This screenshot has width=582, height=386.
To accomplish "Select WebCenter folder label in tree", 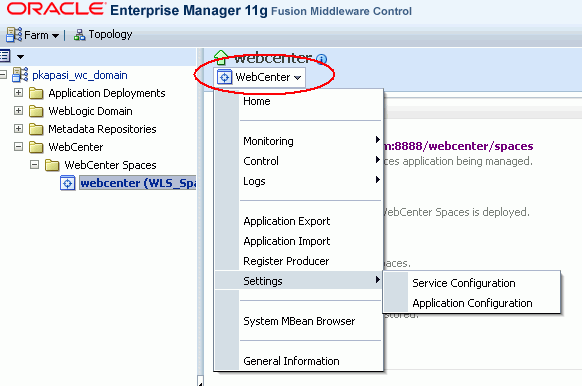I will pyautogui.click(x=76, y=147).
